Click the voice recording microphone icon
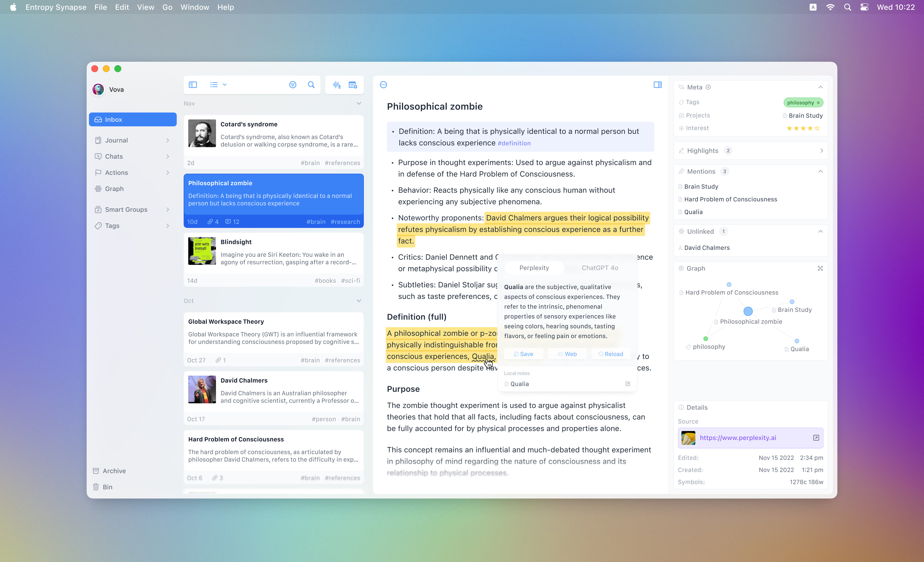924x562 pixels. coord(337,85)
